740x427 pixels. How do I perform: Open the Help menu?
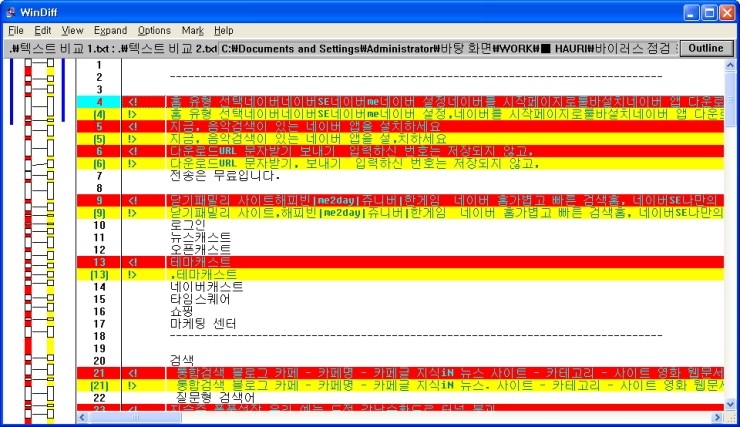(224, 31)
